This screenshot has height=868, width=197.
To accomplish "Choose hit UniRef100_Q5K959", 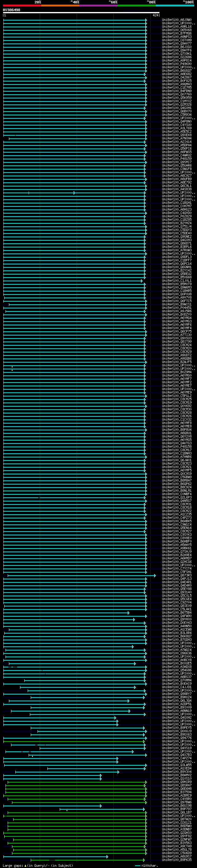I will click(x=177, y=98).
